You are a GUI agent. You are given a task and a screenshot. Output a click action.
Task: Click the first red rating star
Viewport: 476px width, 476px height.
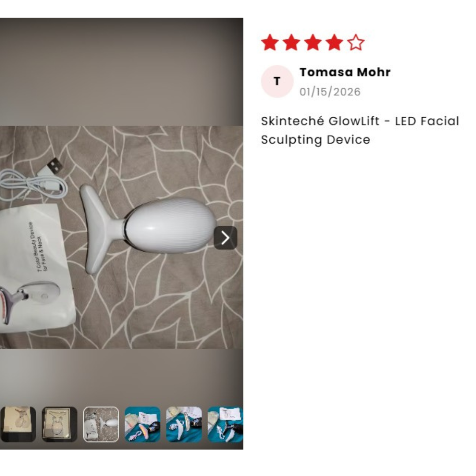[x=270, y=42]
